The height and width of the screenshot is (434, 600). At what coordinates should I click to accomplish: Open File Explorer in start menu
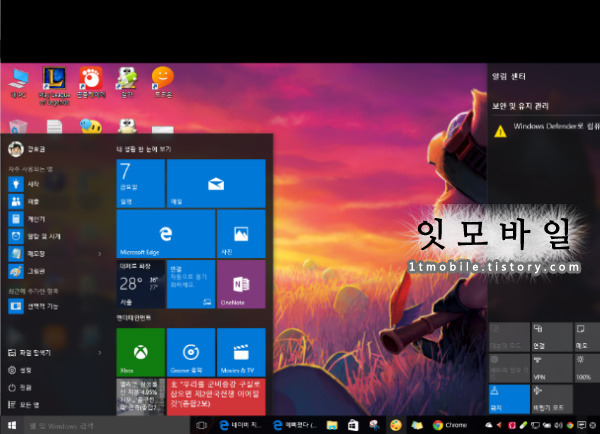tap(29, 352)
